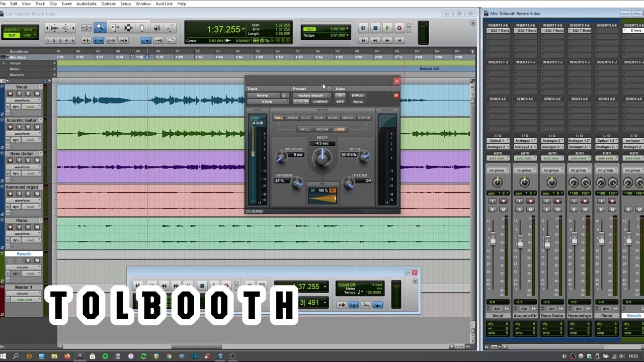Click the preset settings copy icon beside COMPARE

point(306,102)
